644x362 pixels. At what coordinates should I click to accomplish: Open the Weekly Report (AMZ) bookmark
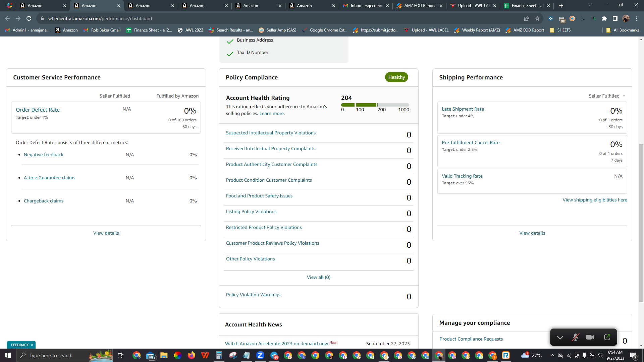click(477, 30)
